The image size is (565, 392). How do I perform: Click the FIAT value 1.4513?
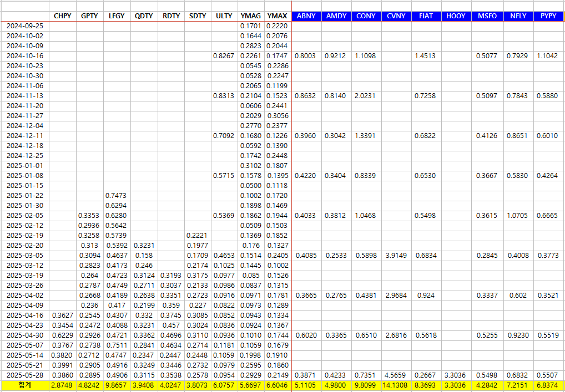(426, 56)
